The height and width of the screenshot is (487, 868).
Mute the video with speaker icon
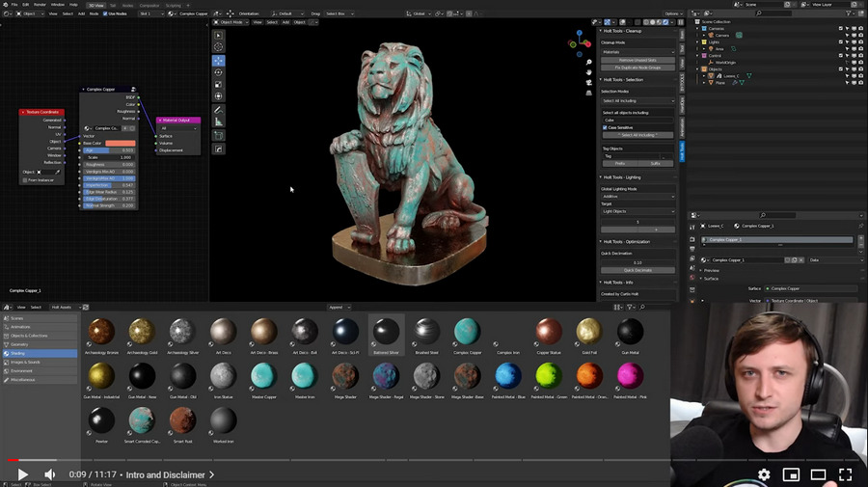pyautogui.click(x=50, y=474)
